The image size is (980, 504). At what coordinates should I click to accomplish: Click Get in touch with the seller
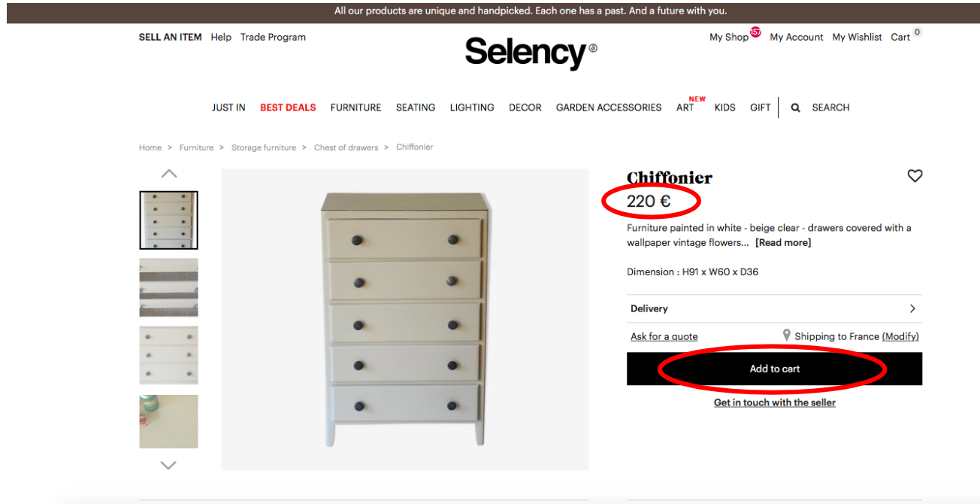(775, 402)
